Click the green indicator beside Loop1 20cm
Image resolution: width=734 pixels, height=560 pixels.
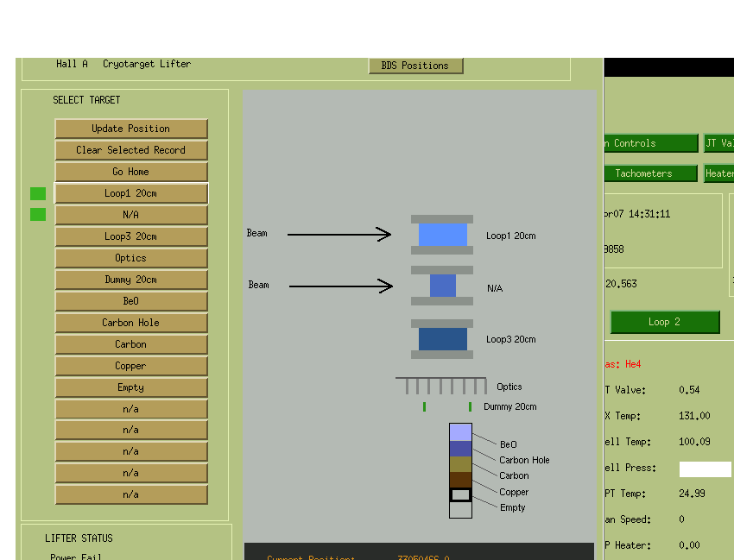38,193
